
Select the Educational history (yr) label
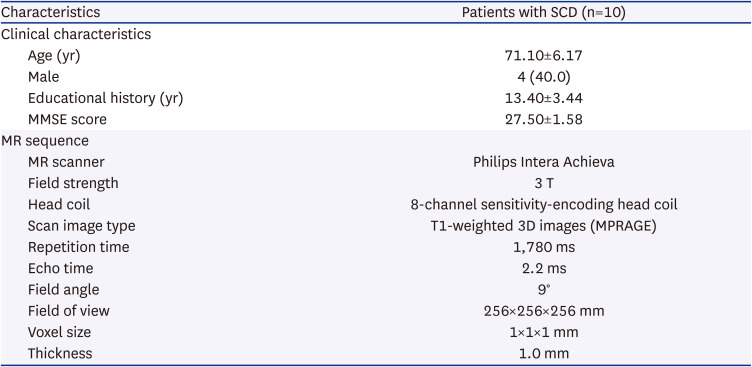tap(106, 98)
